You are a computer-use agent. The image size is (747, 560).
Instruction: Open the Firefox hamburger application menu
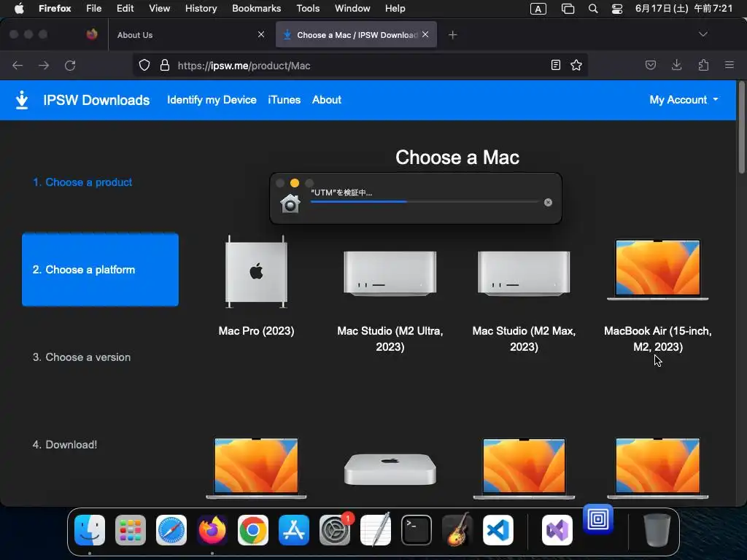729,65
